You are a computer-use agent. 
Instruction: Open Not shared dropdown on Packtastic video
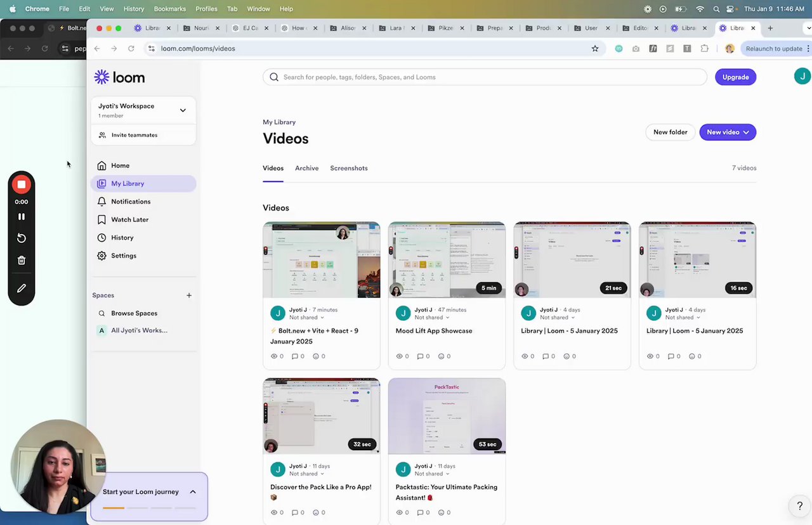point(432,474)
